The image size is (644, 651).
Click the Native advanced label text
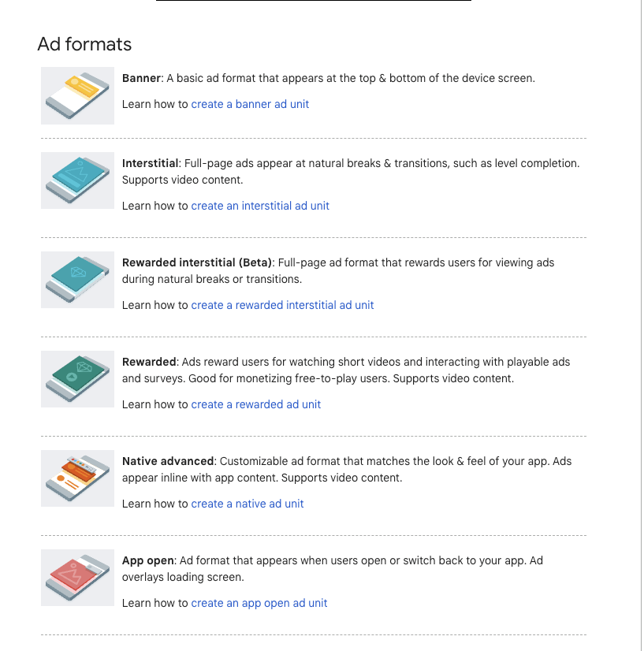tap(168, 461)
